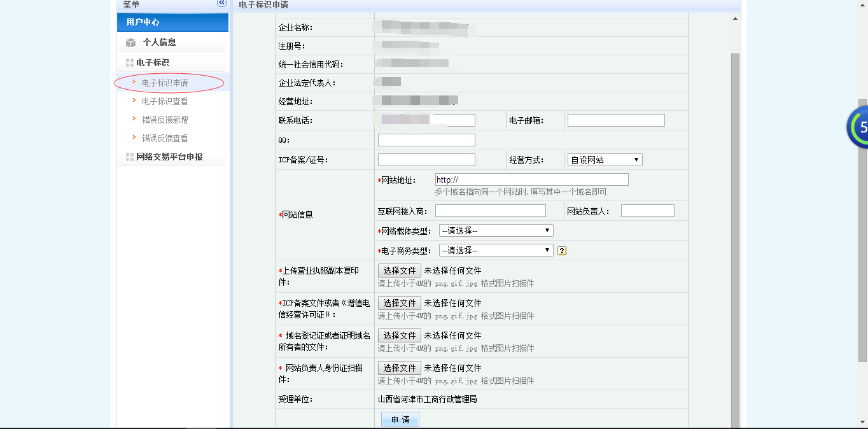Click the green circular floating widget

[x=858, y=127]
